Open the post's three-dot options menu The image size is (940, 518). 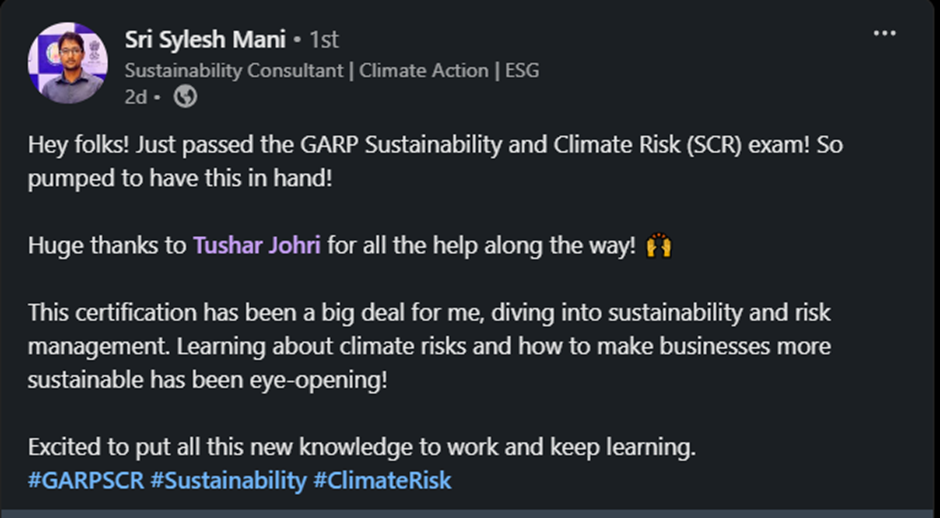[884, 34]
